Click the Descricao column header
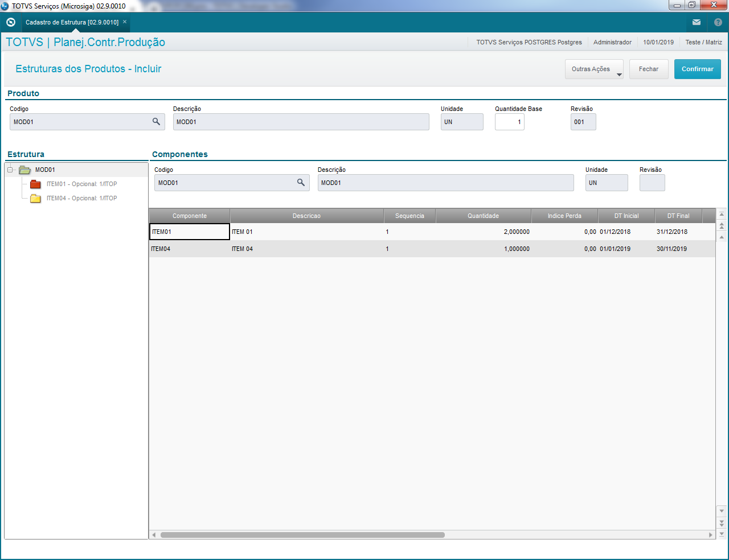Viewport: 729px width, 560px height. pyautogui.click(x=306, y=216)
